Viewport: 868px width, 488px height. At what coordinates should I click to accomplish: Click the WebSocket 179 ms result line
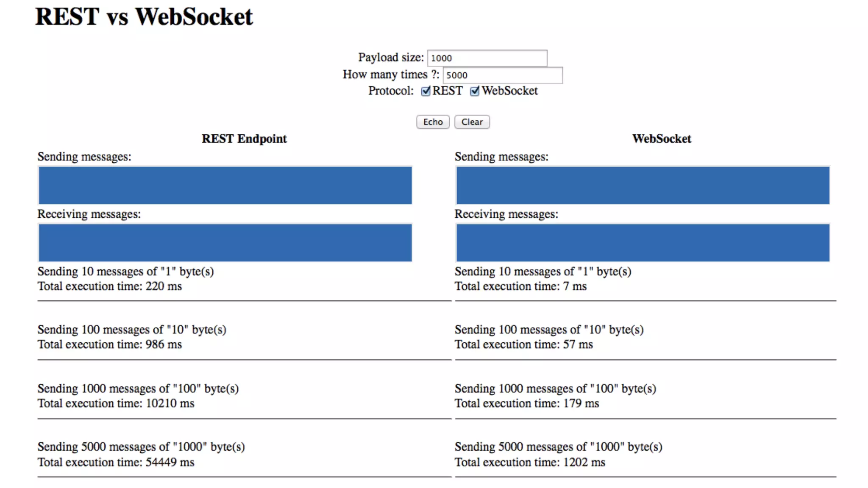click(527, 403)
